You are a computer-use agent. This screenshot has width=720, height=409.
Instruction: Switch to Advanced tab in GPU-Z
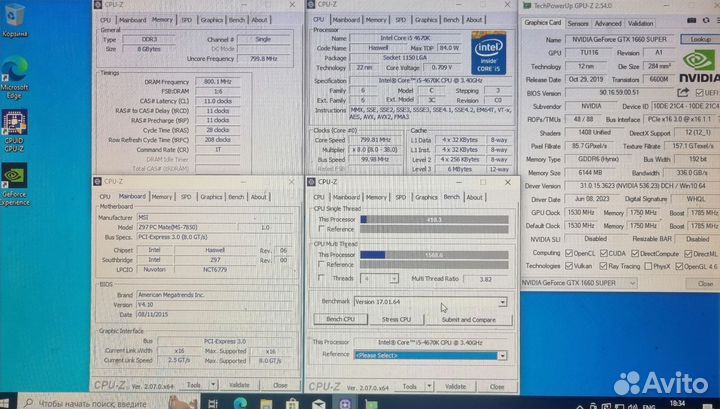pos(608,23)
